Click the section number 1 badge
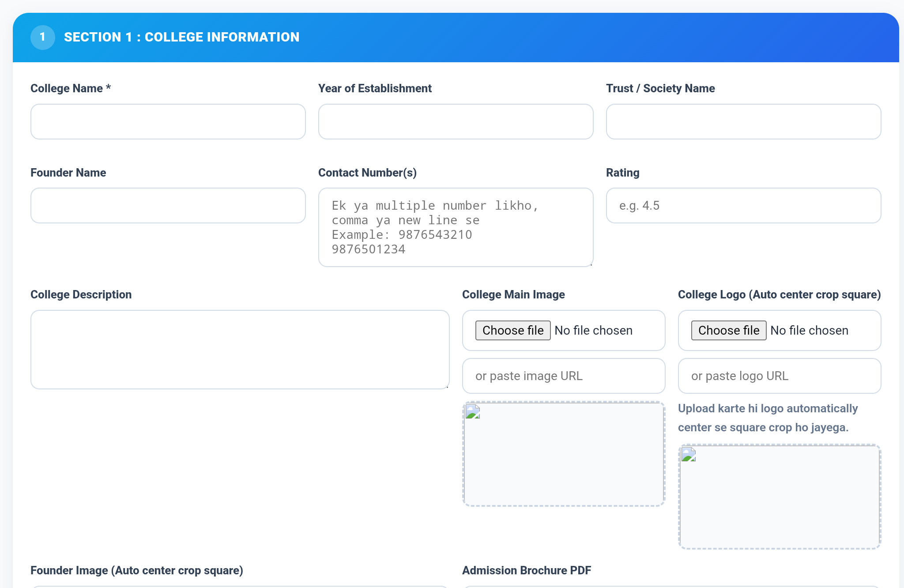The height and width of the screenshot is (588, 904). [x=43, y=37]
